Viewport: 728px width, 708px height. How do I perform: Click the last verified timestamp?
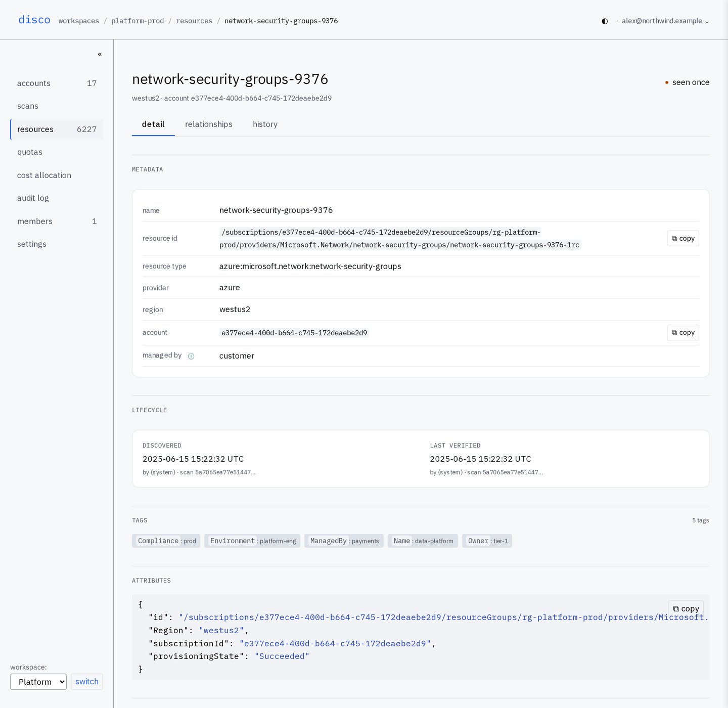pyautogui.click(x=481, y=459)
